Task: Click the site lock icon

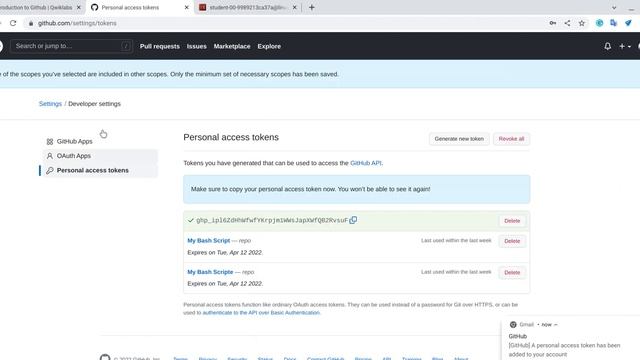Action: click(x=31, y=23)
